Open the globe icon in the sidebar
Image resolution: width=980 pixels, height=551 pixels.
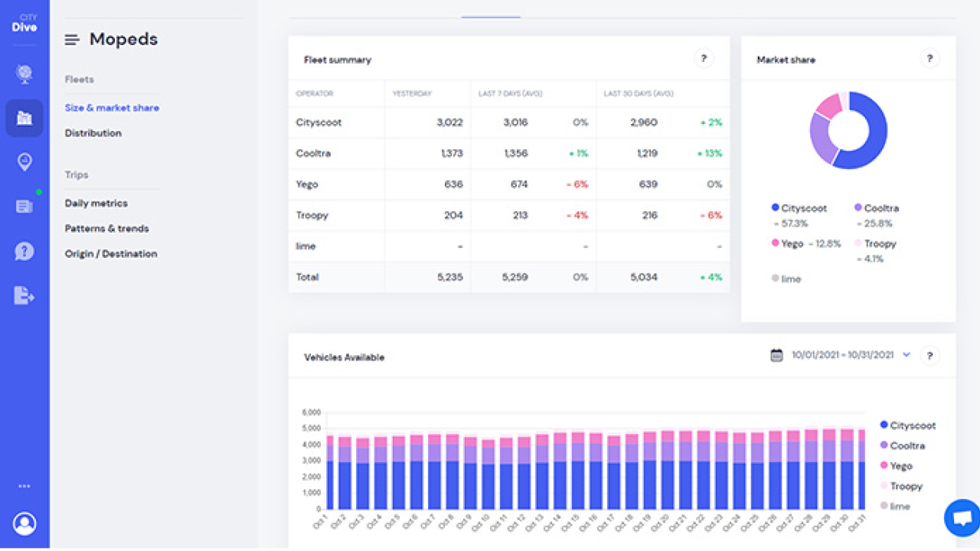pyautogui.click(x=24, y=73)
